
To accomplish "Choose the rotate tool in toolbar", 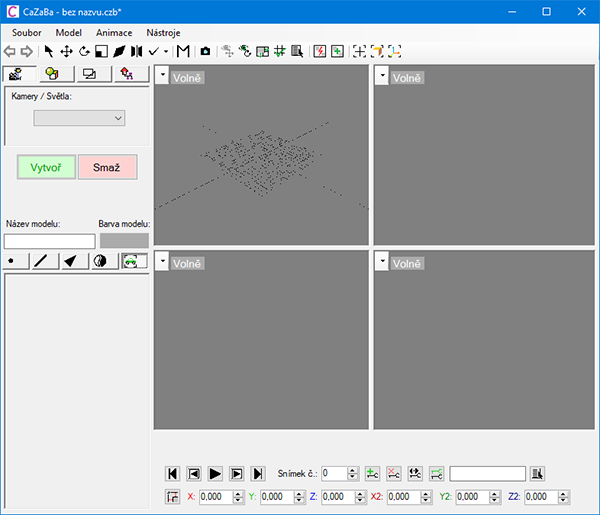I will (x=84, y=51).
